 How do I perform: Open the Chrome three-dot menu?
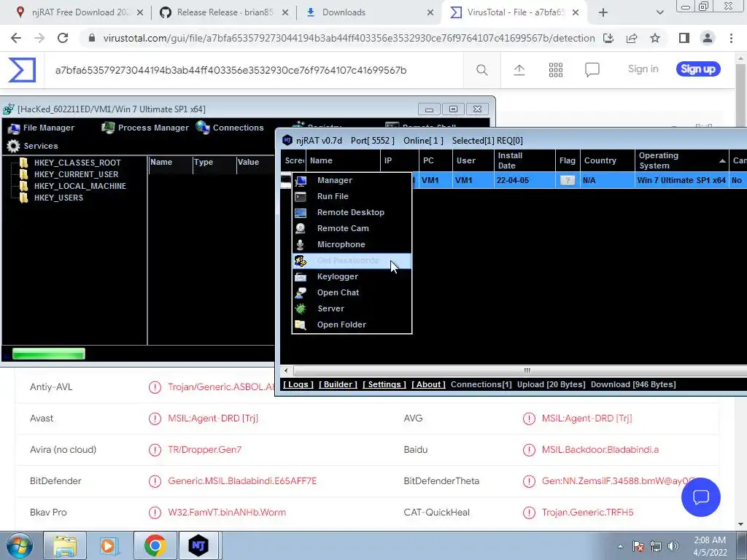coord(731,38)
